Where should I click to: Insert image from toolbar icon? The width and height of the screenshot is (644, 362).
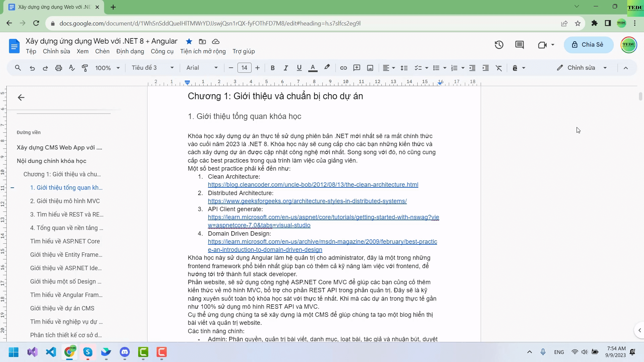tap(370, 68)
